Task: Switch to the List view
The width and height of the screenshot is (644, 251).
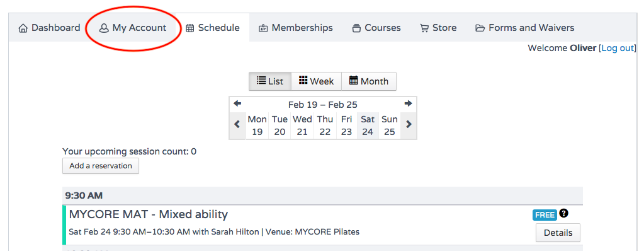Action: pos(270,81)
